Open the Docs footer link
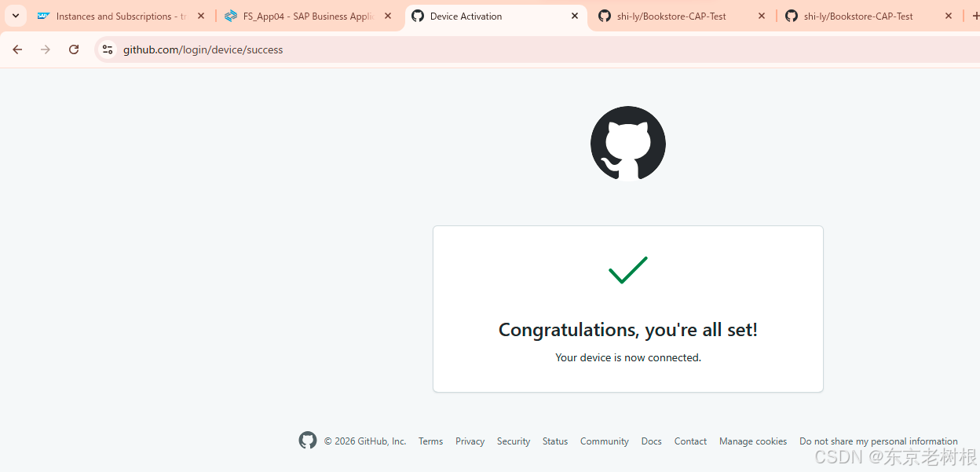980x472 pixels. coord(652,441)
